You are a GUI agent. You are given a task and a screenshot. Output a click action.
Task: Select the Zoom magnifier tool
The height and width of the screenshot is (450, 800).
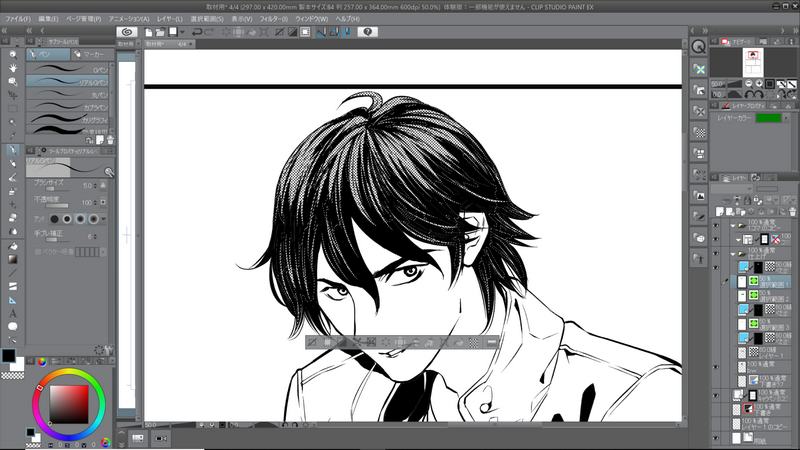click(x=13, y=54)
